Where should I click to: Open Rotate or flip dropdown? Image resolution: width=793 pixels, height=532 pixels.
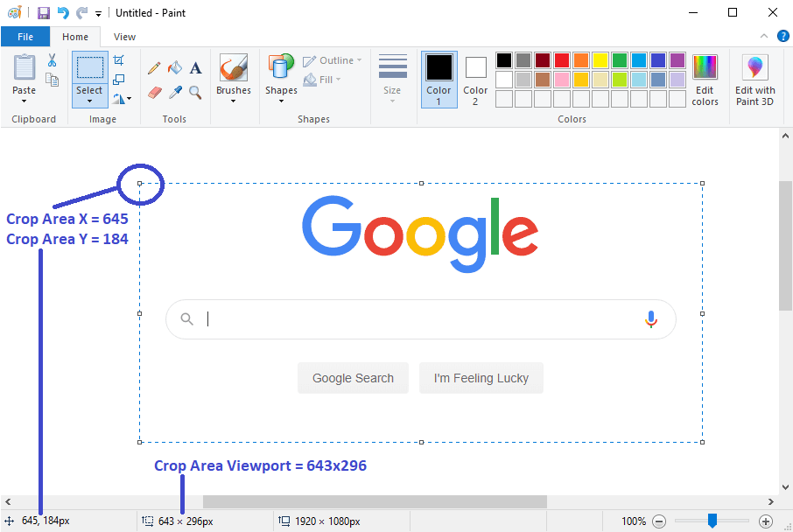[x=122, y=99]
